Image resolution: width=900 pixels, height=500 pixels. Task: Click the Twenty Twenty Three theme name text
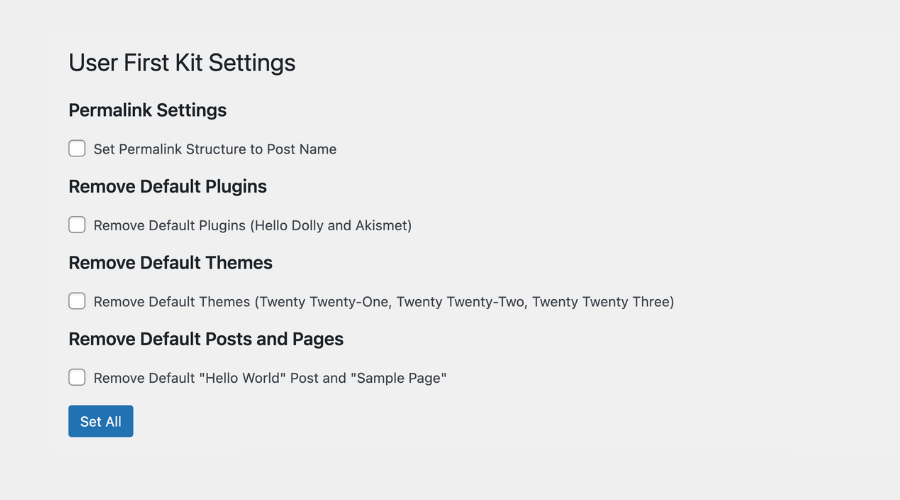(x=600, y=301)
